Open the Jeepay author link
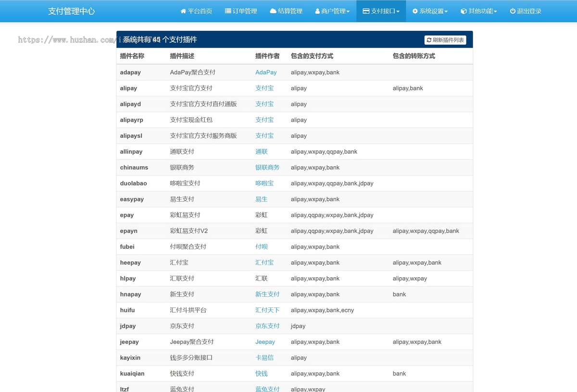Viewport: 577px width, 392px height. pyautogui.click(x=265, y=342)
